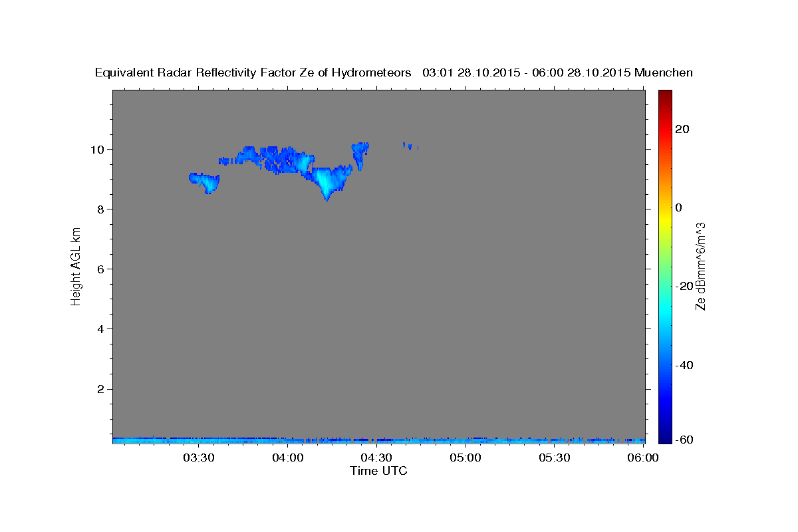798x532 pixels.
Task: Click the date range '03:01 28.10.2015 - 06:00 28.10.2015 Muenchen'
Action: coord(558,73)
